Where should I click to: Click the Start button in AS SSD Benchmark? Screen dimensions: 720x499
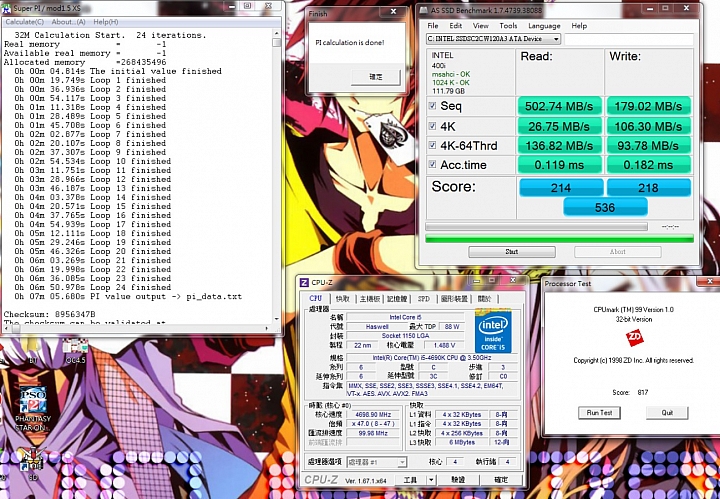tap(512, 252)
